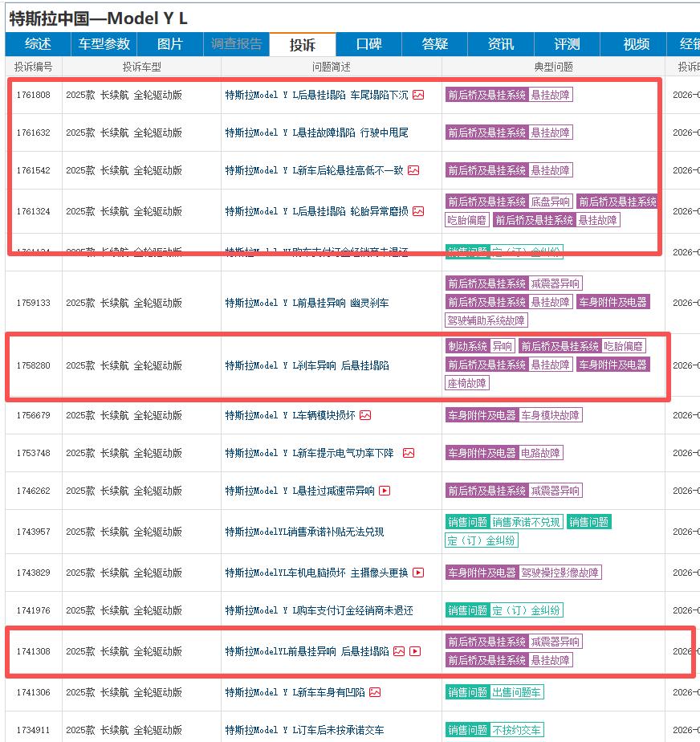700x742 pixels.
Task: Open complaint 新车车身有凹陷
Action: [x=295, y=692]
